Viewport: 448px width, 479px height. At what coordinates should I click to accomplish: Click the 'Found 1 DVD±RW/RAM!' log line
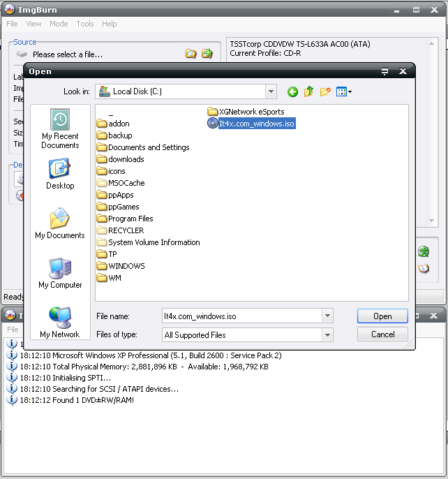[x=77, y=400]
